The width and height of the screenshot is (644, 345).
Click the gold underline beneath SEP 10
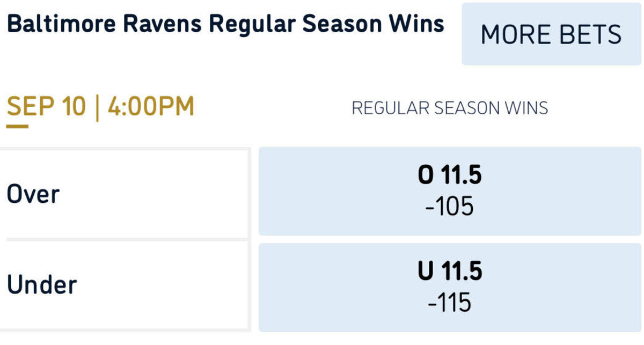pos(17,127)
